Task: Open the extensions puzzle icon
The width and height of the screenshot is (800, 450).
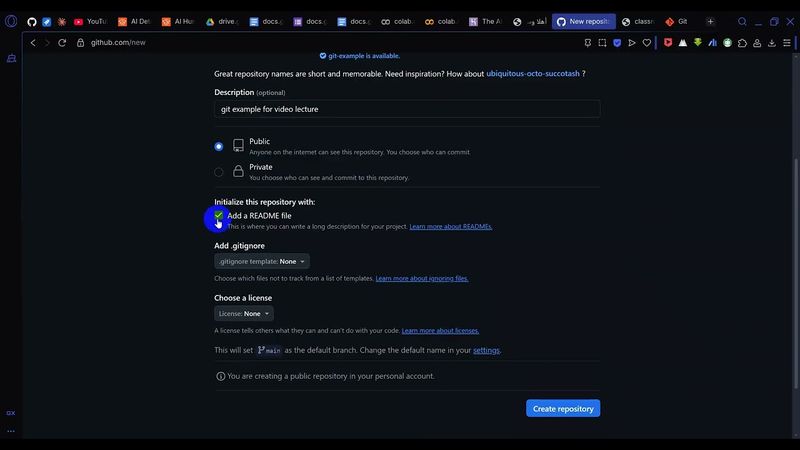Action: (742, 43)
